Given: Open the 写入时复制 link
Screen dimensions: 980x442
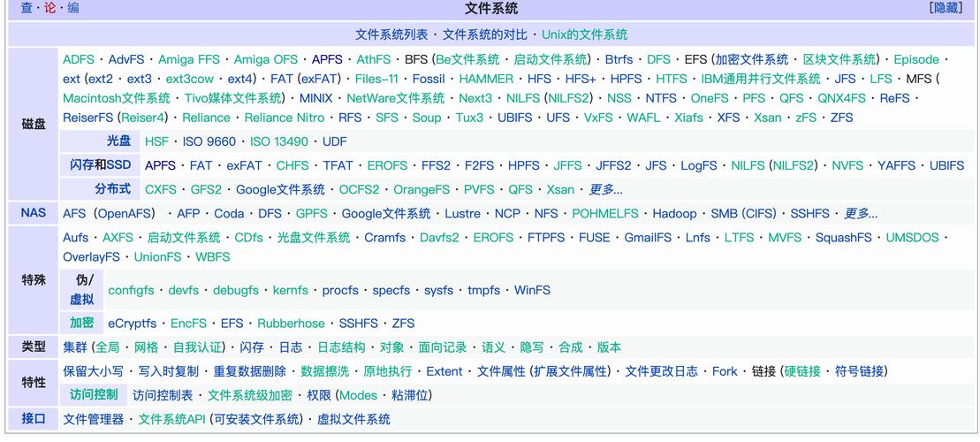Looking at the screenshot, I should [x=168, y=371].
